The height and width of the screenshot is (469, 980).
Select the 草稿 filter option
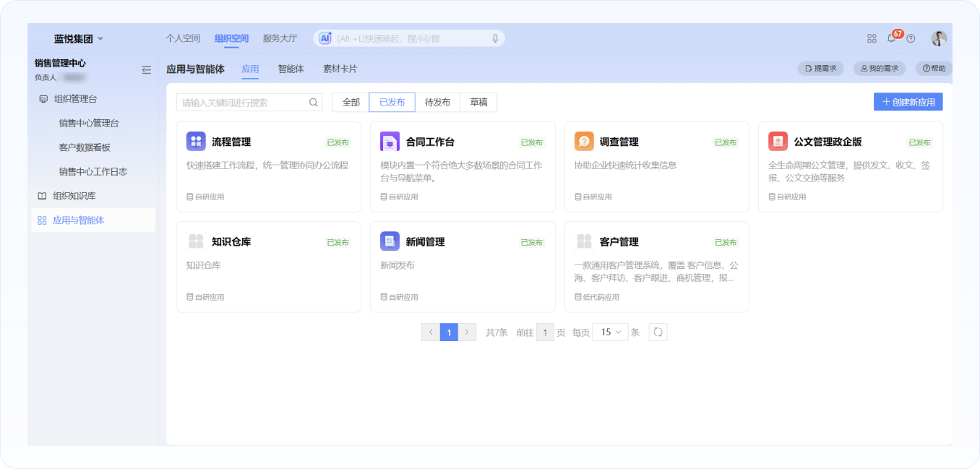(x=478, y=103)
